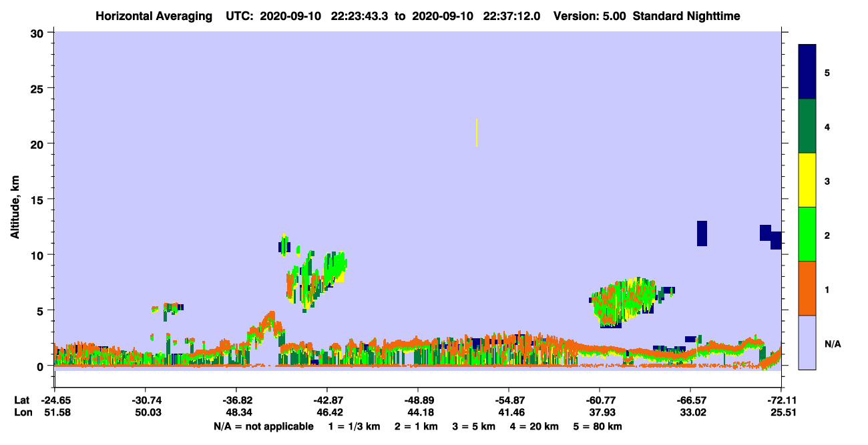
Task: Click the 'N/A = not applicable' legend note
Action: coord(264,426)
